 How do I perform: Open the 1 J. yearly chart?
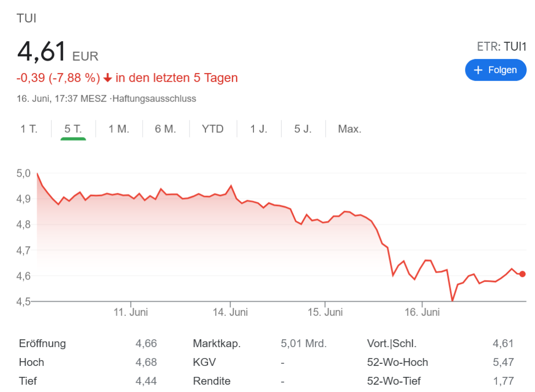(259, 129)
